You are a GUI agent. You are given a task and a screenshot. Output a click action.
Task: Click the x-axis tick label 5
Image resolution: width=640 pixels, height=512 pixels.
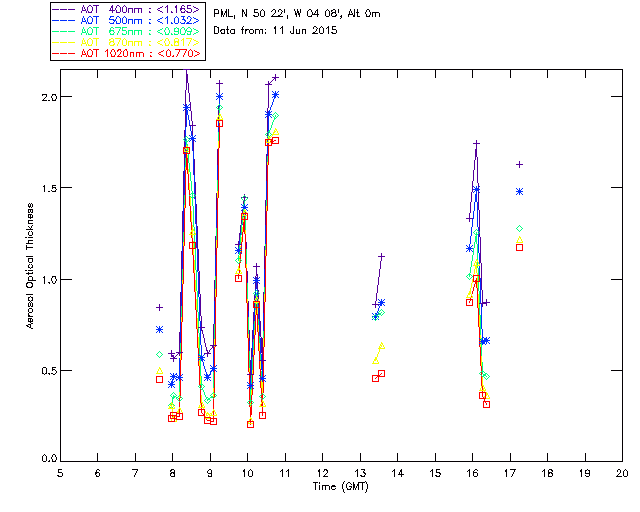pos(60,473)
